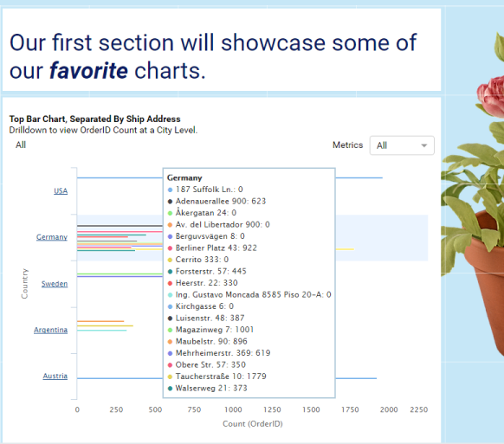
Task: Click the USA country link
Action: click(61, 190)
